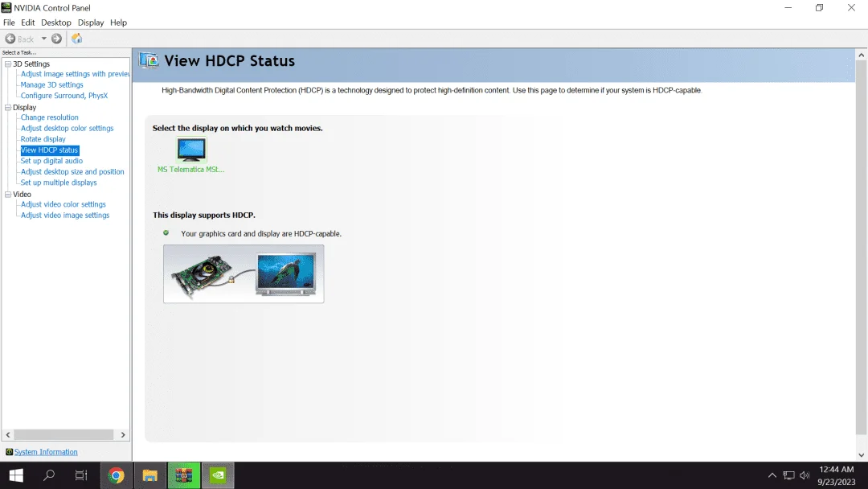Open File Explorer from the taskbar
Viewport: 868px width, 489px height.
[x=150, y=475]
